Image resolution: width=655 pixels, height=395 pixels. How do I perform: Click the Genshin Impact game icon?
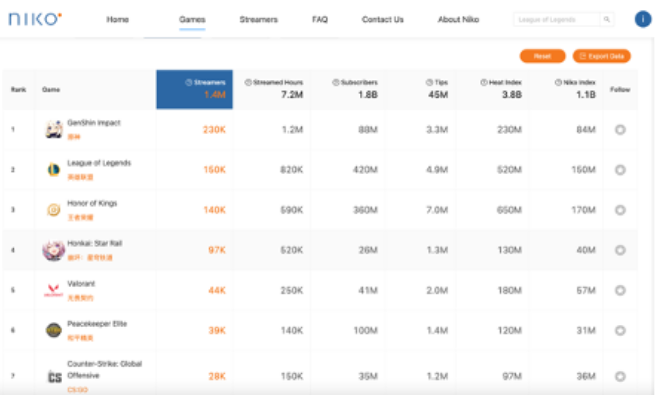click(54, 129)
